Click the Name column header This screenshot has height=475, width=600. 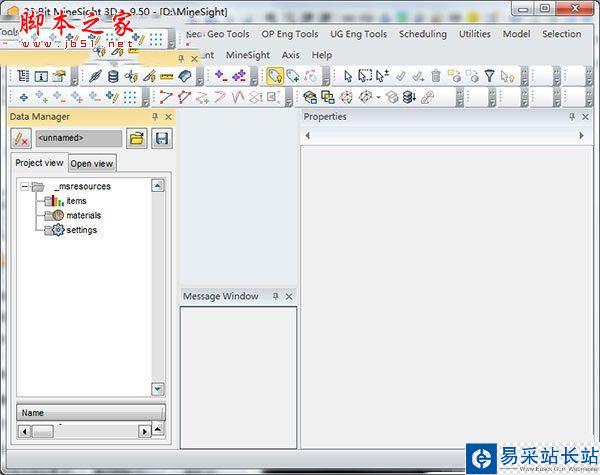(91, 413)
